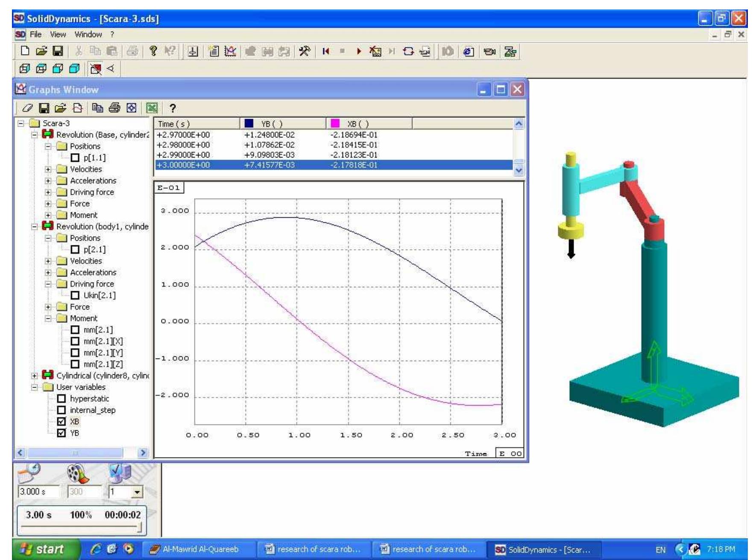Click the simulation progress slider handle
This screenshot has width=756, height=560.
tap(139, 528)
